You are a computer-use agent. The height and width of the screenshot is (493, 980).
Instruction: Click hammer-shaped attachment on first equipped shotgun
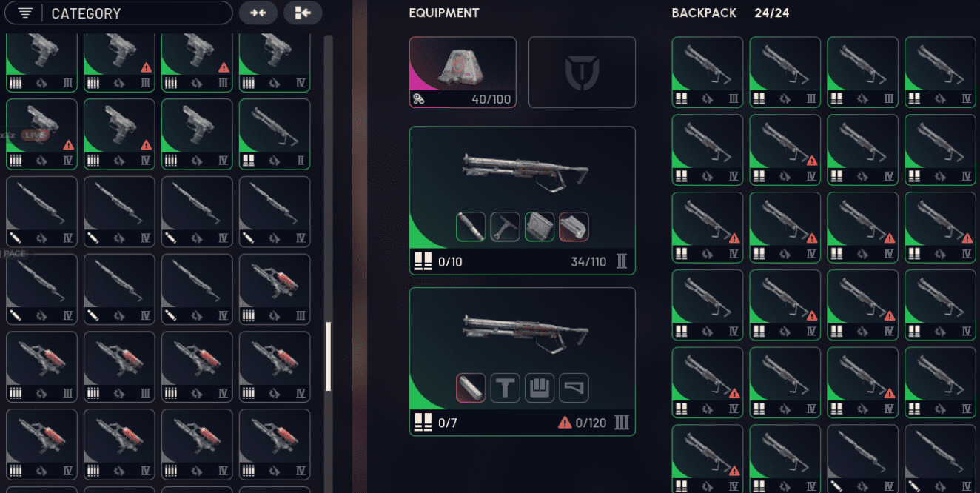[x=505, y=227]
